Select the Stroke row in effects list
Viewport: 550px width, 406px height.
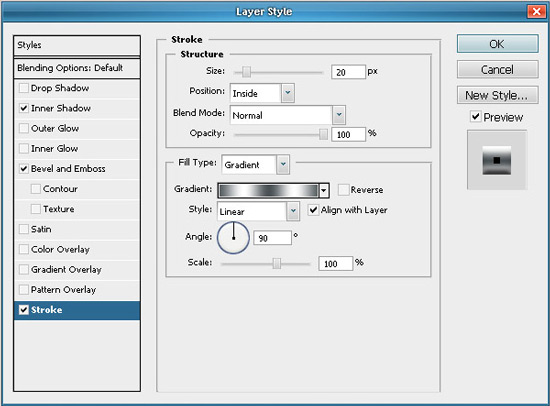(x=77, y=310)
